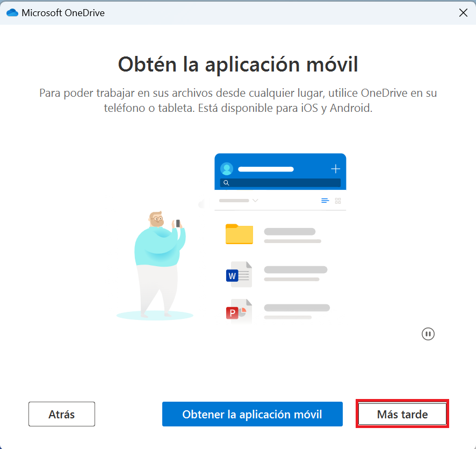Pause the animation with the pause icon

[428, 334]
